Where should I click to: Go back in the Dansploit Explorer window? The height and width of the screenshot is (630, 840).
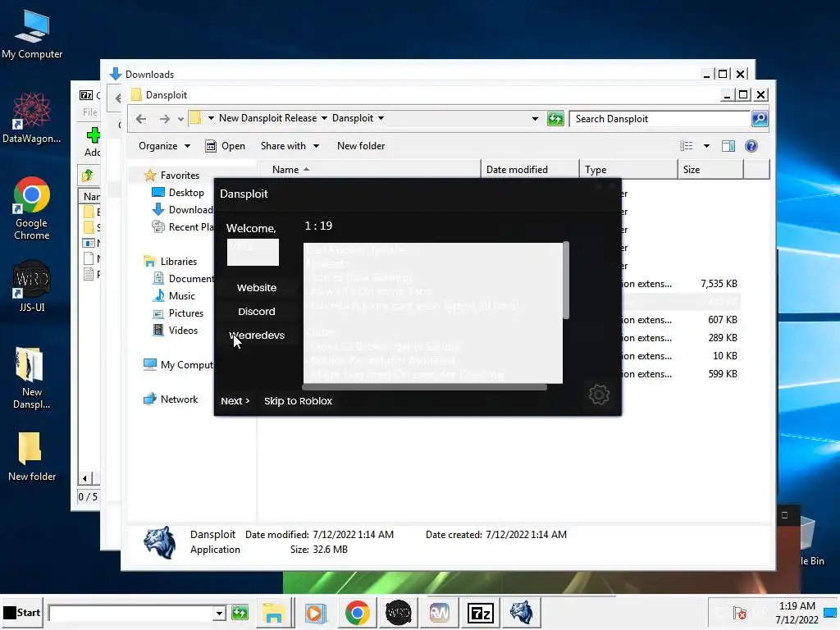point(141,118)
